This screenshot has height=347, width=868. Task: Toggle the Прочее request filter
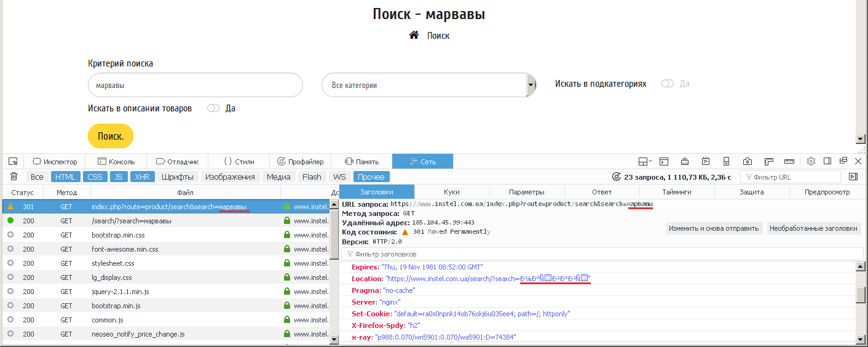coord(371,177)
